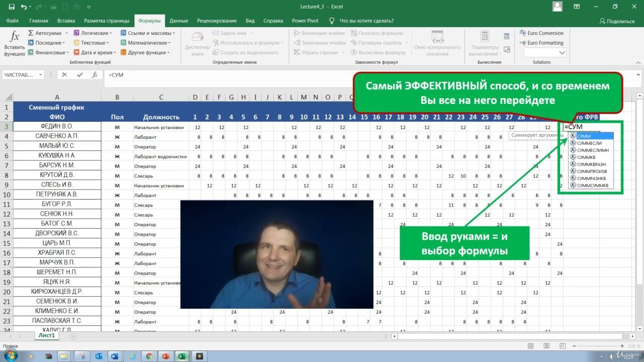Add a new sheet with the plus button

73,336
